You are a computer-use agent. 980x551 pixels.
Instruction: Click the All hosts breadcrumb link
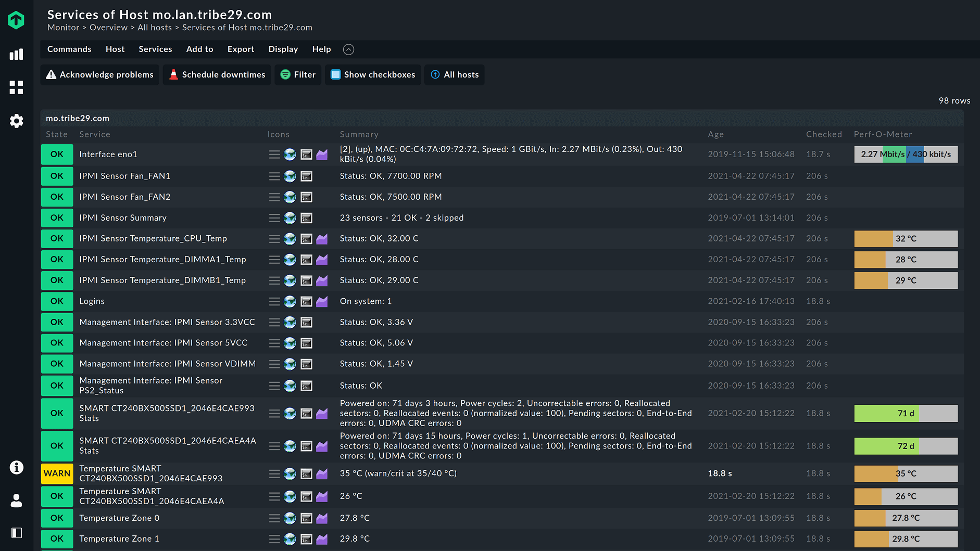155,28
